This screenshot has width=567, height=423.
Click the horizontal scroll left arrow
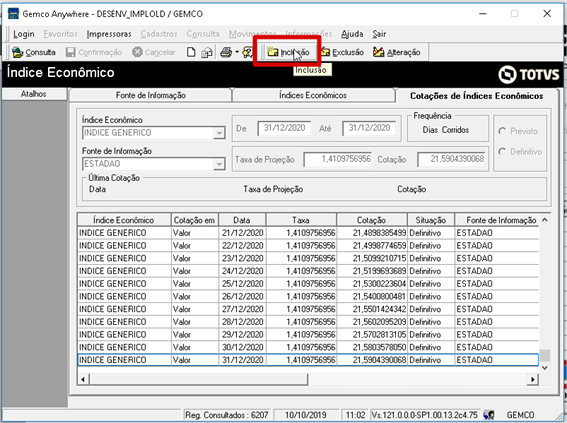[x=83, y=379]
